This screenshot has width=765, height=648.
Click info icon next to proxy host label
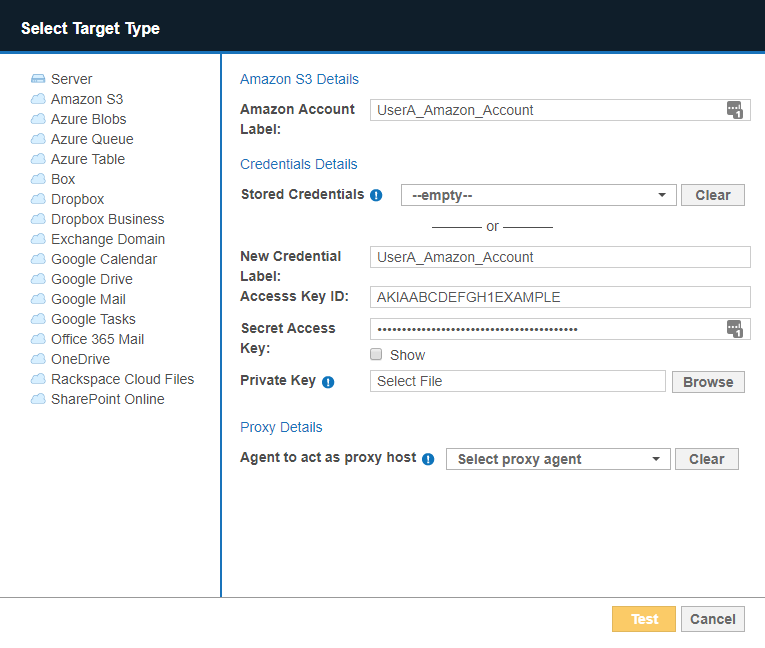point(428,459)
